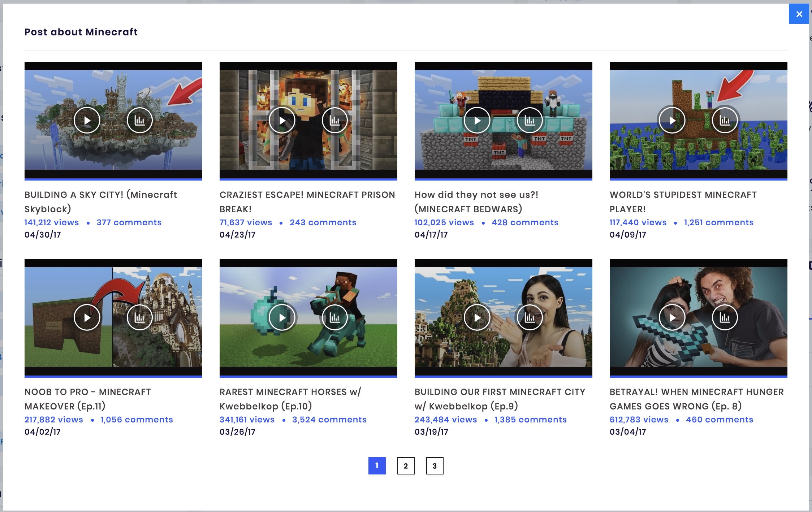Open the 1,056 comments link
812x512 pixels.
(x=137, y=420)
